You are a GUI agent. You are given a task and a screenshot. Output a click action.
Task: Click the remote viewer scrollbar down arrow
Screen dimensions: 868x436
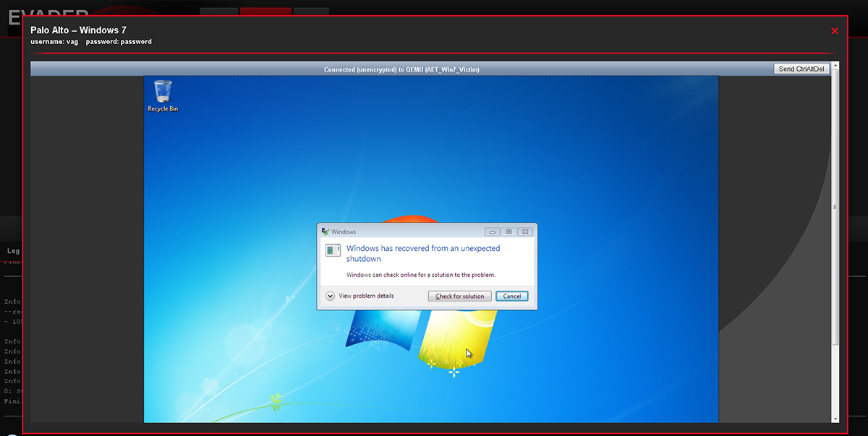[835, 419]
